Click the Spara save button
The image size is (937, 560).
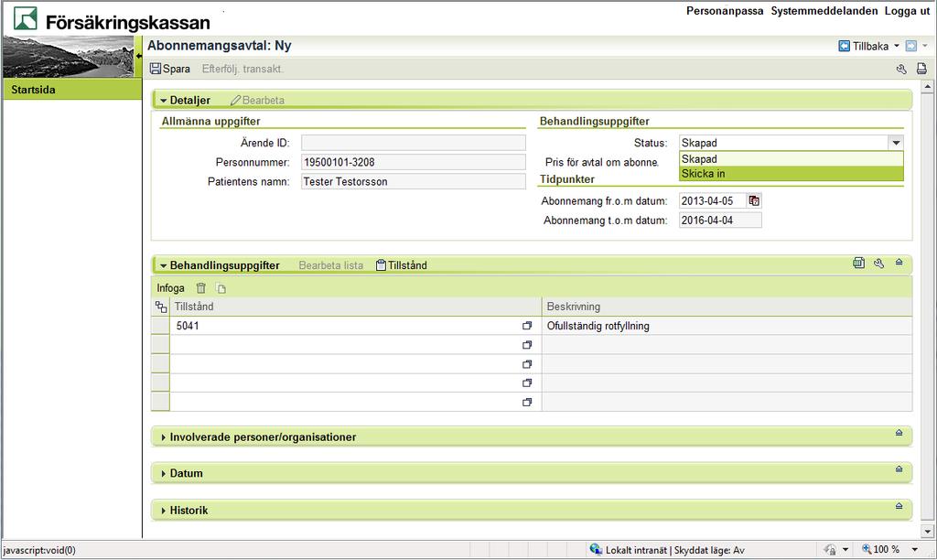click(169, 69)
